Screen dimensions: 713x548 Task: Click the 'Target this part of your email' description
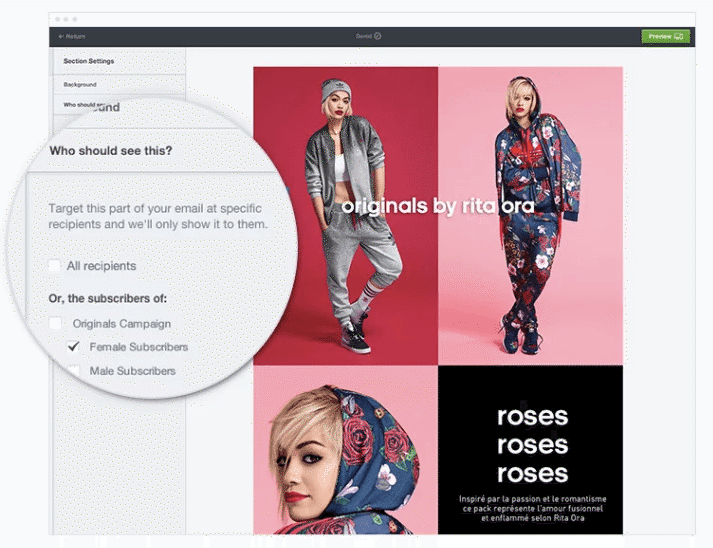158,216
